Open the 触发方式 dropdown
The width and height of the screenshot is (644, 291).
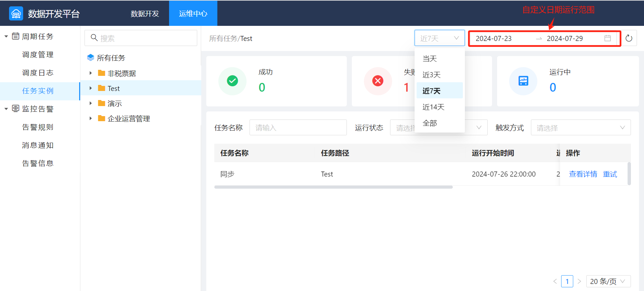pos(580,128)
